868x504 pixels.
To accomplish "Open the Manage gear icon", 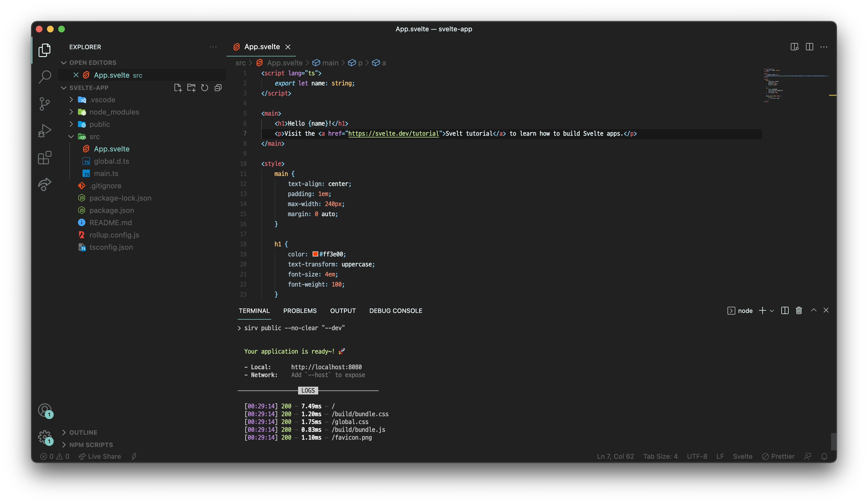I will click(x=45, y=437).
